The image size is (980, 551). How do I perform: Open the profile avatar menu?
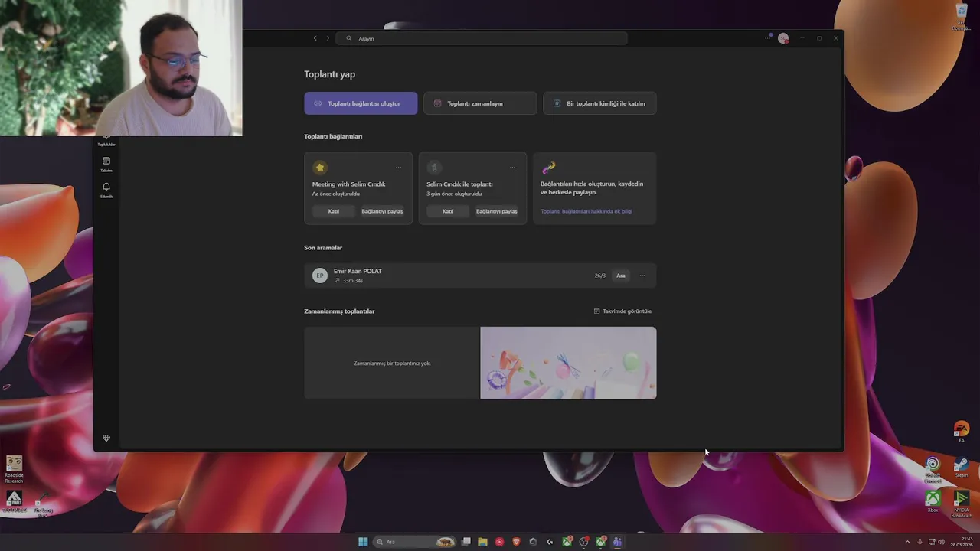(x=783, y=38)
